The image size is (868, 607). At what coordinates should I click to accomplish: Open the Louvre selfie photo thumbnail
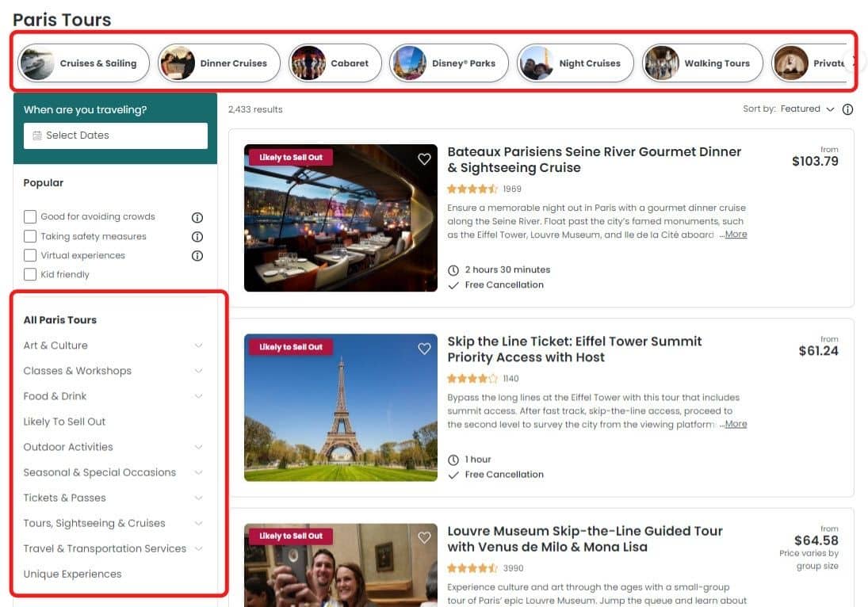pyautogui.click(x=340, y=566)
